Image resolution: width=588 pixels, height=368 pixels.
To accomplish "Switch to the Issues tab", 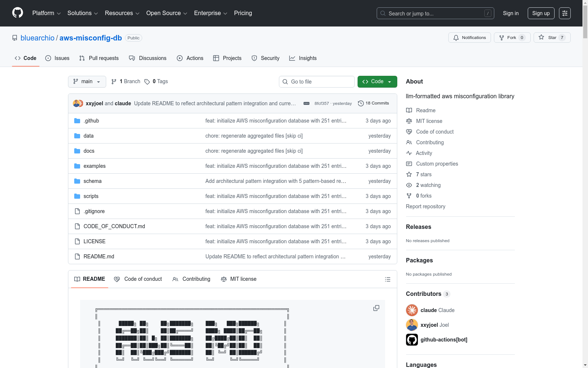I will pos(57,58).
